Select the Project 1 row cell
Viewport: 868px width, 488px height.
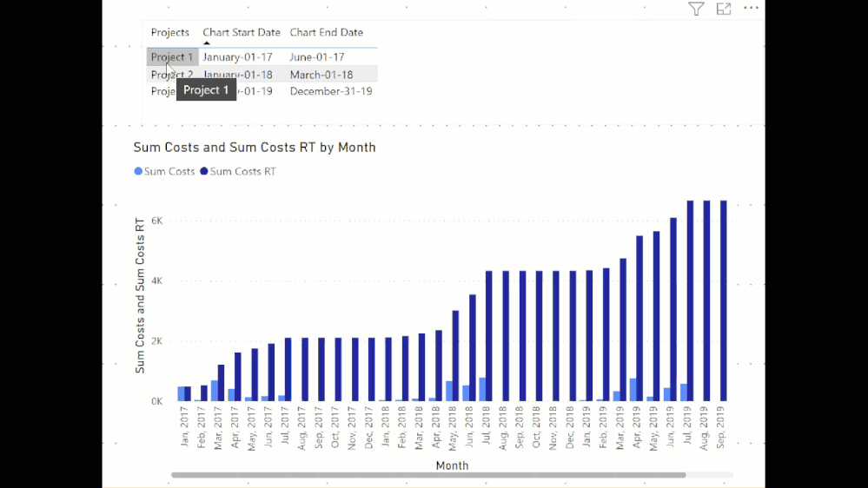coord(172,57)
